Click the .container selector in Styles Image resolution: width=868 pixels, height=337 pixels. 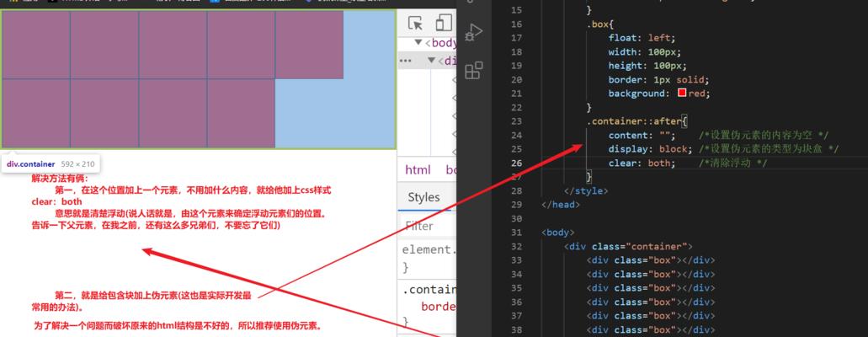click(429, 289)
